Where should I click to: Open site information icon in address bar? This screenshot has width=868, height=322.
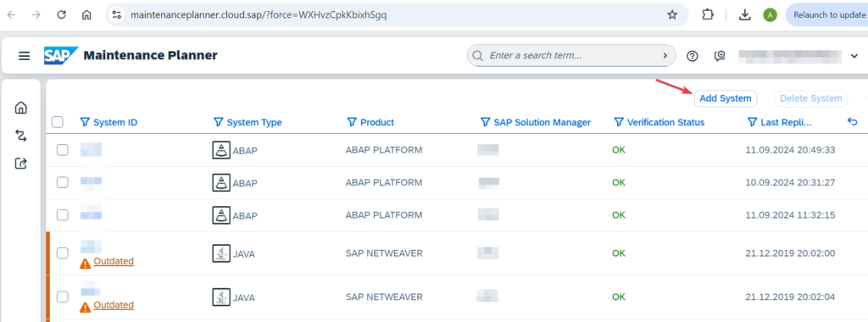coord(116,15)
